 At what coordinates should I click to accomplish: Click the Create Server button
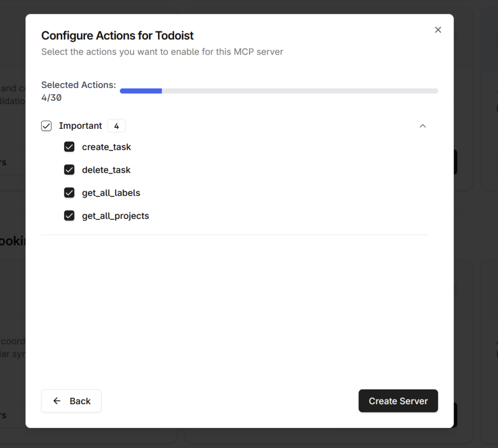[x=398, y=401]
